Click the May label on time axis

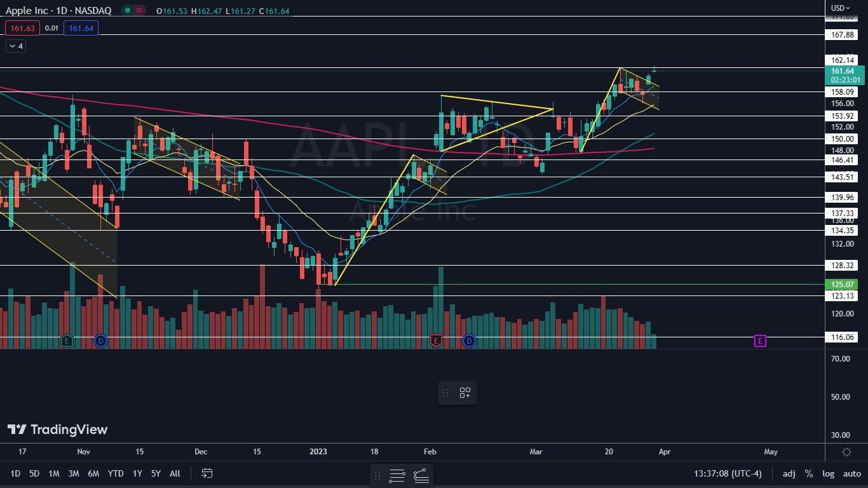pos(771,452)
